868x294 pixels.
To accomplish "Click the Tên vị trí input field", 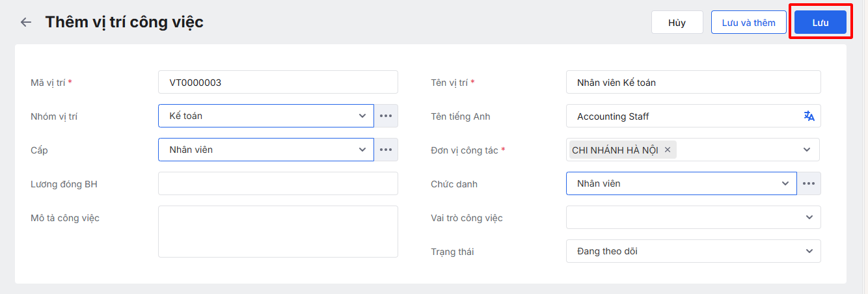I will pos(693,82).
